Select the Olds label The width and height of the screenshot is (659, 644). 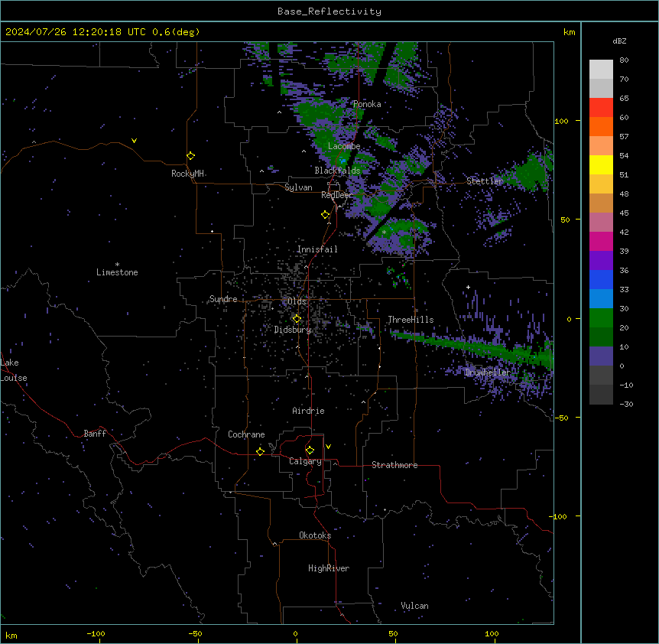(x=297, y=301)
